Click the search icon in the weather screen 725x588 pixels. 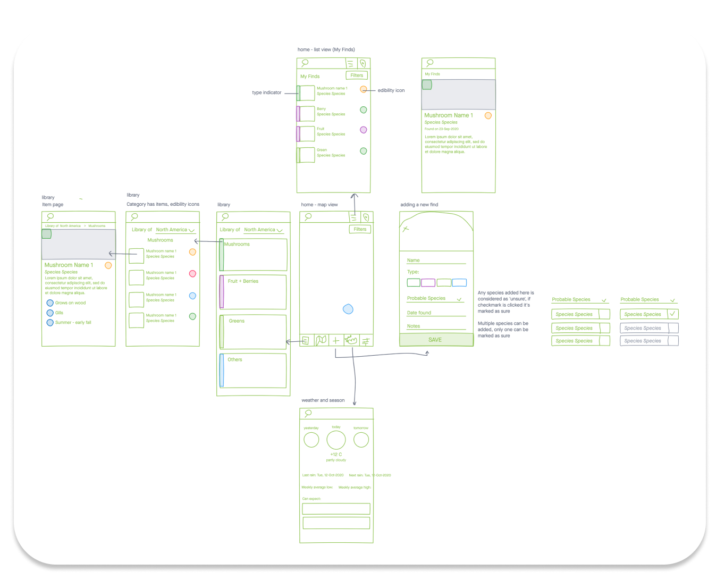[308, 413]
